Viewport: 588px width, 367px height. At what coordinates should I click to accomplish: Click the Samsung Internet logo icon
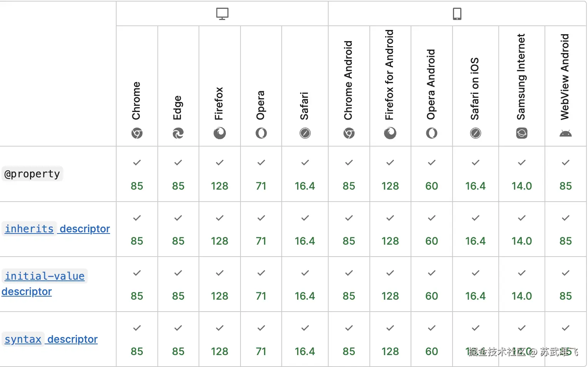point(522,133)
